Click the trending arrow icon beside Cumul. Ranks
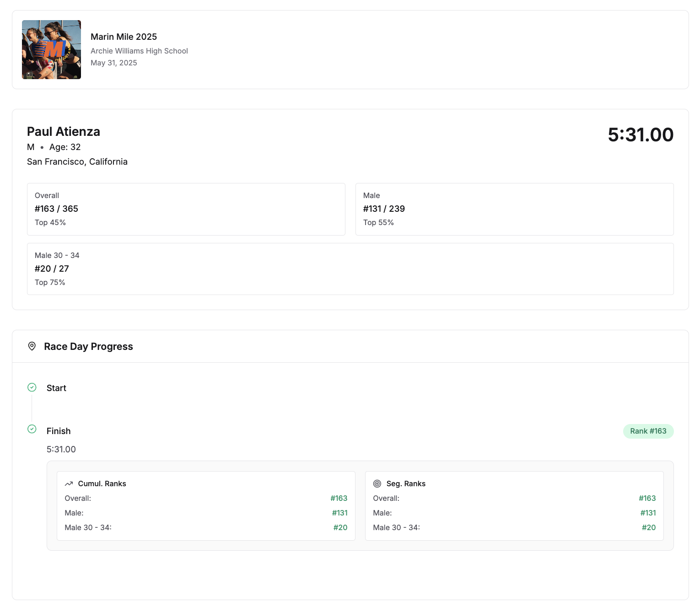Screen dimensions: 700x612 coord(69,483)
